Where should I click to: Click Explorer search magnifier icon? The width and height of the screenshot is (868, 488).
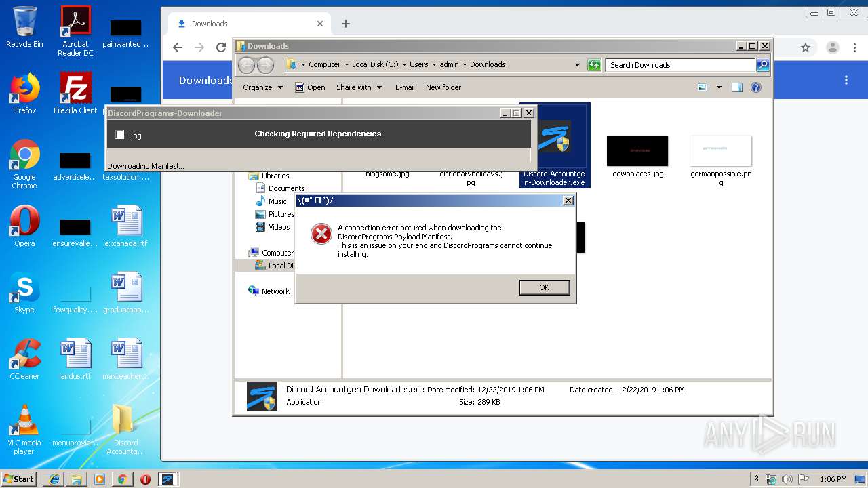click(763, 65)
